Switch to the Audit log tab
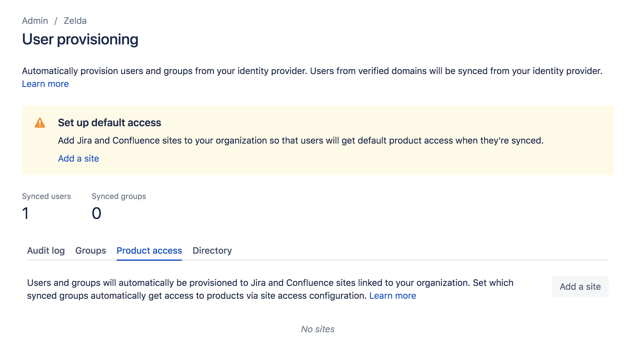 coord(46,250)
